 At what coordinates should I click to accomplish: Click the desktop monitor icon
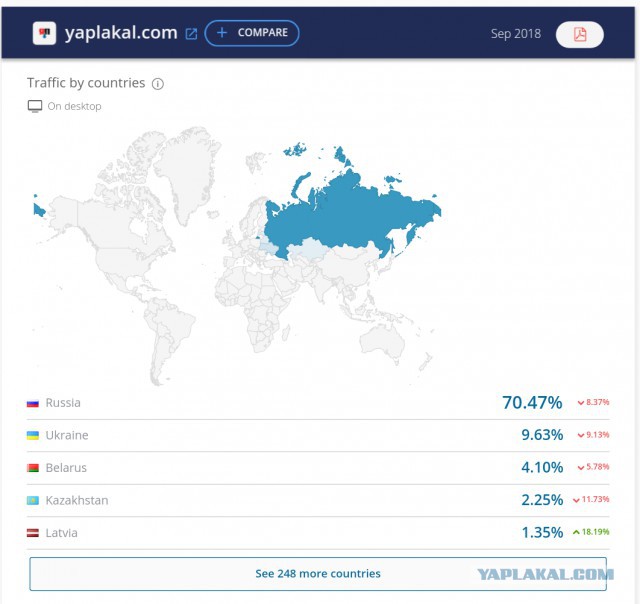click(35, 106)
